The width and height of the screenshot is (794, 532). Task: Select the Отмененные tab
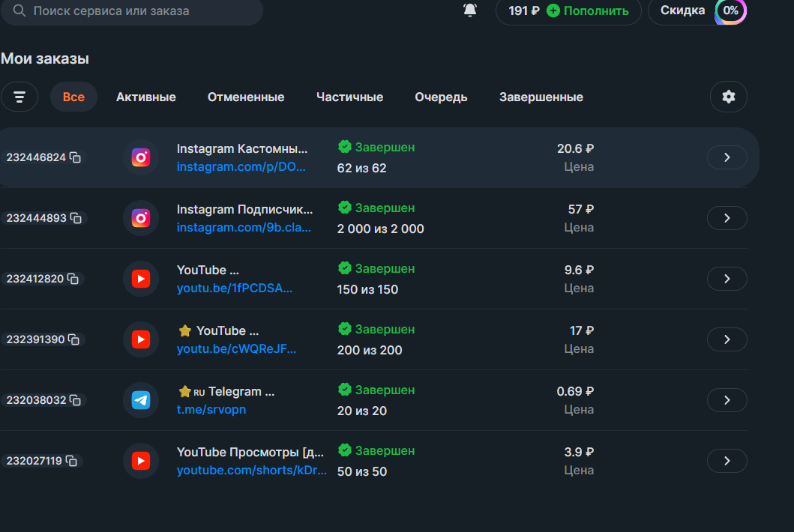[246, 97]
